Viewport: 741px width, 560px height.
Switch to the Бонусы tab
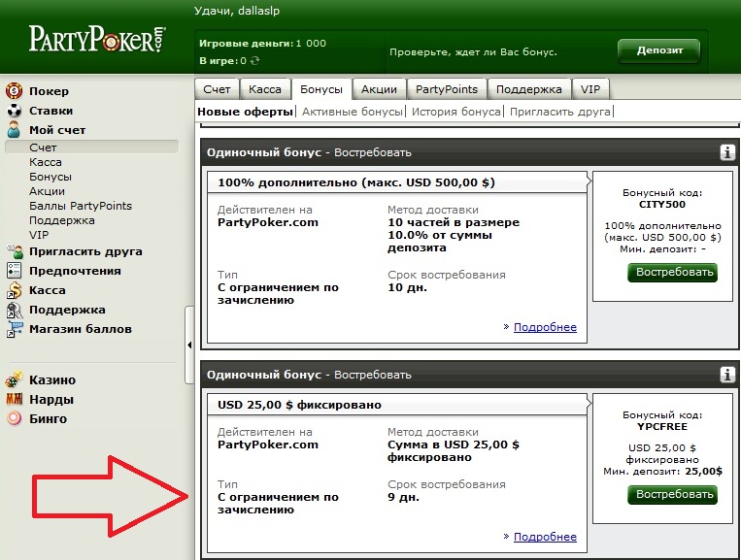[321, 89]
